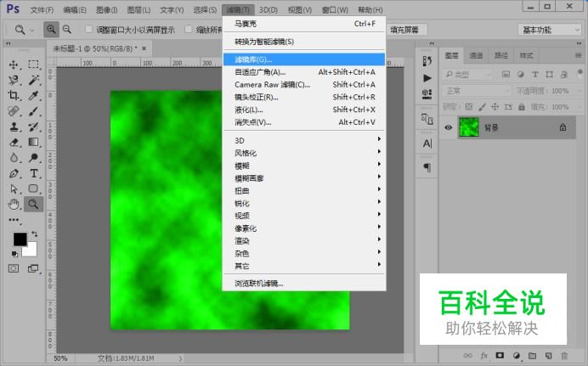Image resolution: width=588 pixels, height=366 pixels.
Task: Select the Healing Brush tool
Action: coord(14,111)
